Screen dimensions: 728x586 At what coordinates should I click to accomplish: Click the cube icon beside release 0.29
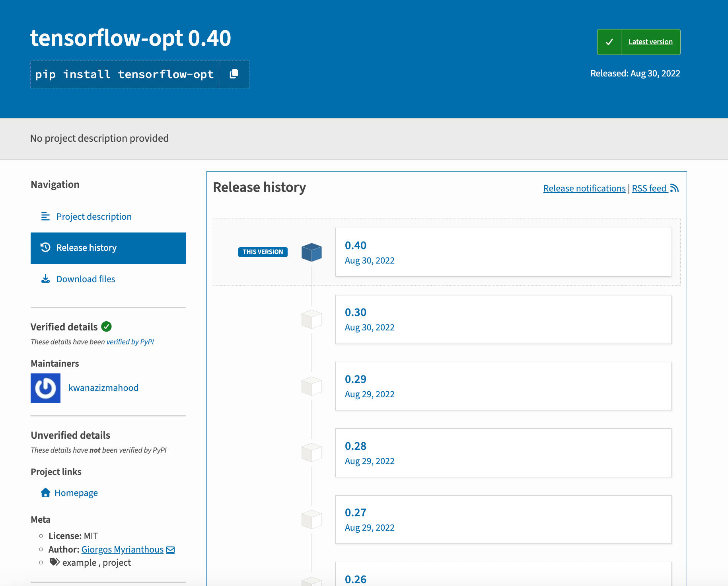click(311, 386)
